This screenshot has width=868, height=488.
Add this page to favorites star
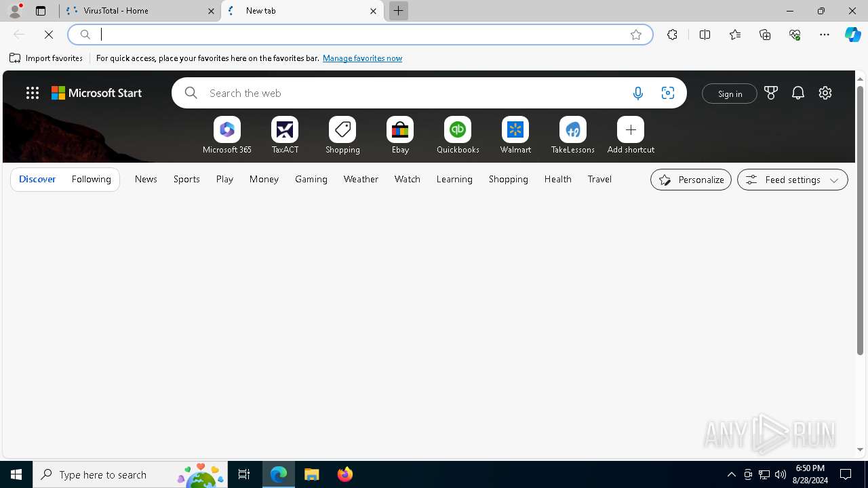point(636,35)
